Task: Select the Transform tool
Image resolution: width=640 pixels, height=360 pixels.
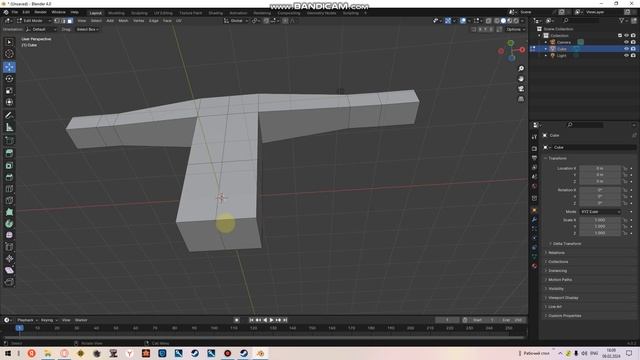Action: click(x=9, y=102)
